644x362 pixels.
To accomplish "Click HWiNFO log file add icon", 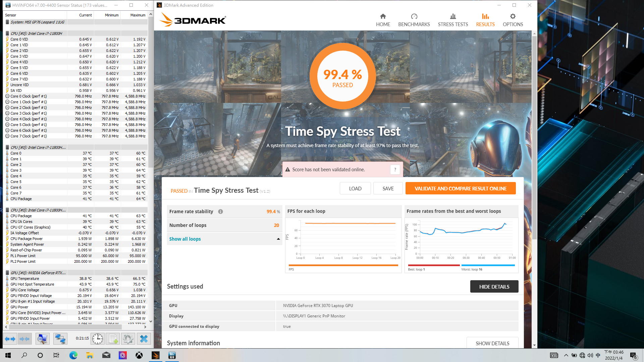I will [113, 339].
